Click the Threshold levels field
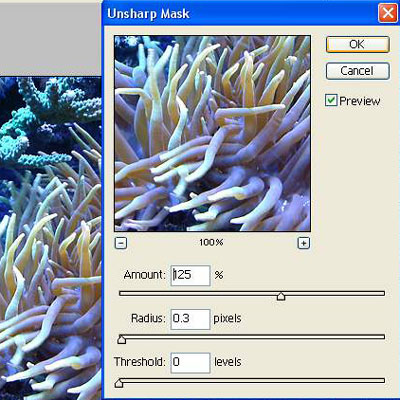The height and width of the screenshot is (400, 400). coord(190,363)
